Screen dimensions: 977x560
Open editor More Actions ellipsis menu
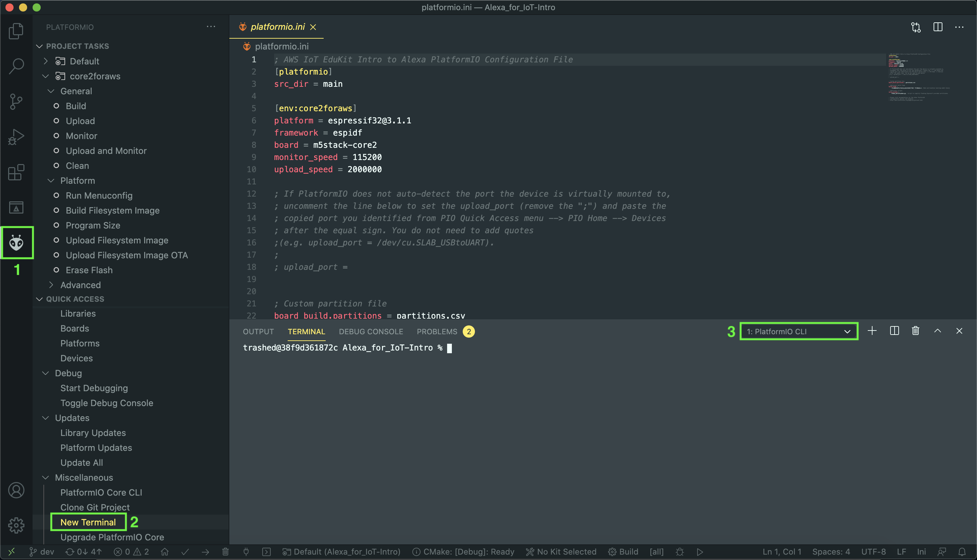[959, 27]
